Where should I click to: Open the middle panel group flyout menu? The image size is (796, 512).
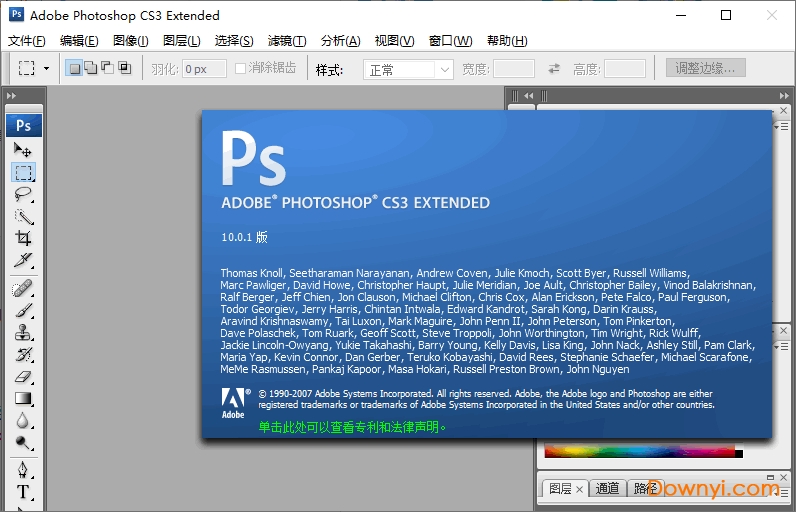pyautogui.click(x=782, y=347)
